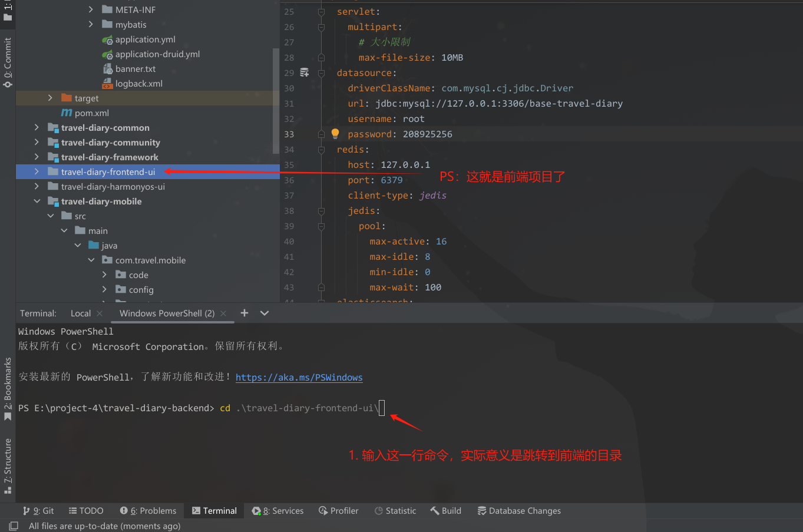Close the Windows PowerShell (2) tab
The height and width of the screenshot is (532, 803).
[x=223, y=313]
